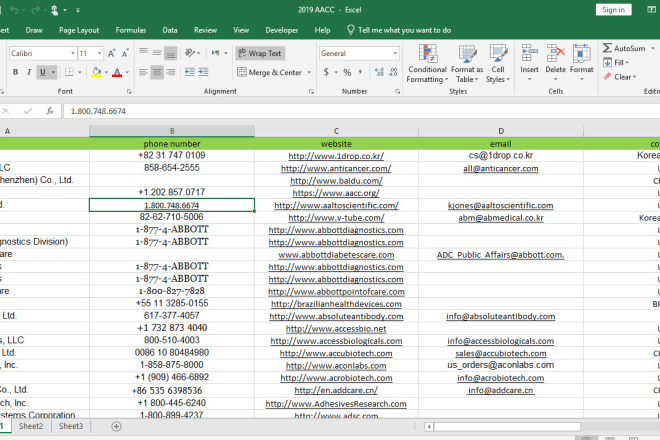Expand Borders dropdown arrow
Image resolution: width=660 pixels, height=440 pixels.
click(x=80, y=72)
